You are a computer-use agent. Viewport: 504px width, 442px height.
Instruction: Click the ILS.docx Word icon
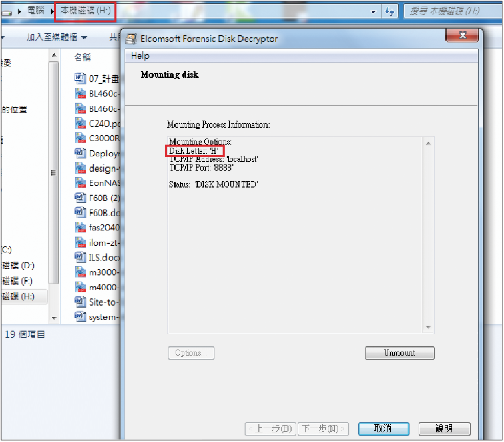80,257
